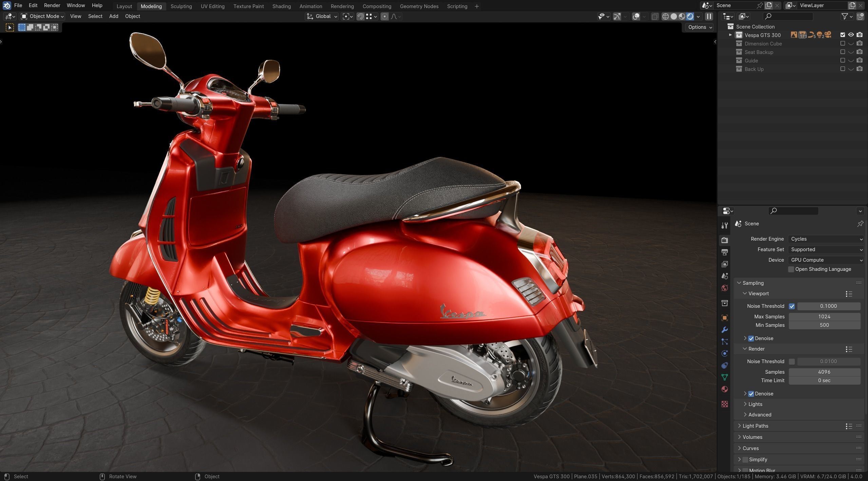Uncheck Viewport Noise Threshold checkbox
Image resolution: width=868 pixels, height=481 pixels.
792,307
